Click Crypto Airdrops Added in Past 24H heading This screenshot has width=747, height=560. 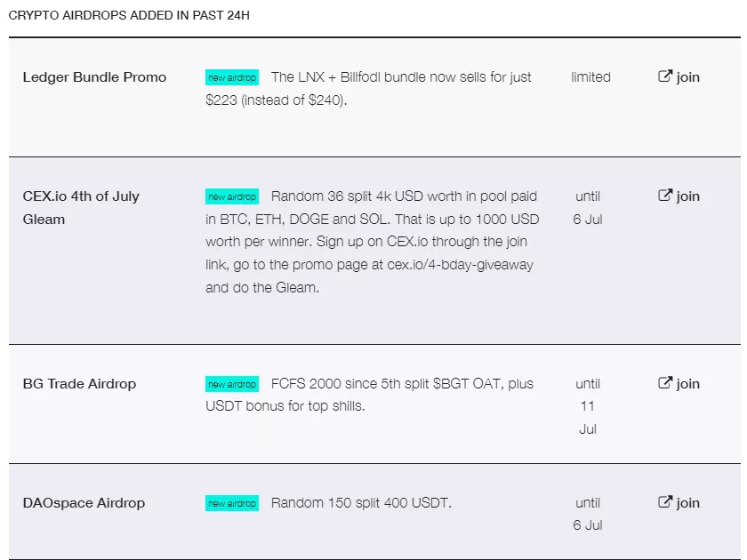(x=129, y=16)
